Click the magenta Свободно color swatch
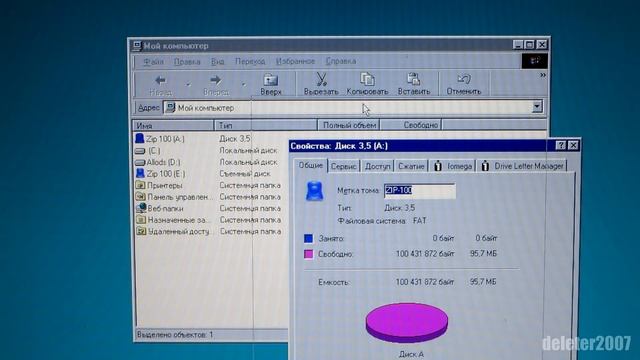 tap(309, 254)
